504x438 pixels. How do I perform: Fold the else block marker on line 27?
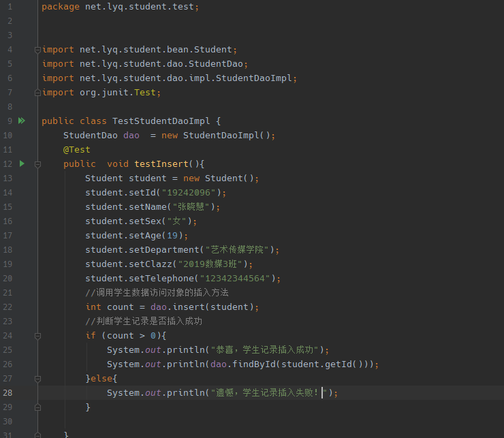[37, 379]
